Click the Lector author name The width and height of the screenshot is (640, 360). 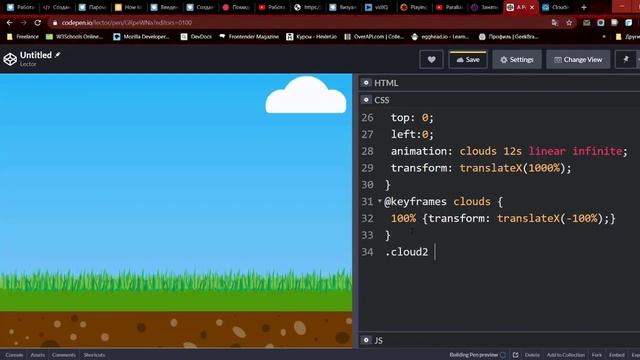tap(28, 64)
